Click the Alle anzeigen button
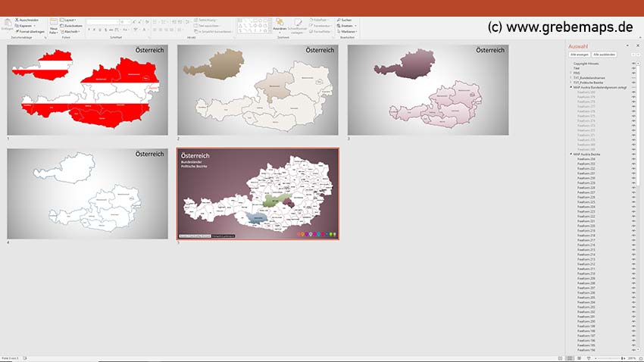Viewport: 644px width, 362px height. [x=579, y=55]
